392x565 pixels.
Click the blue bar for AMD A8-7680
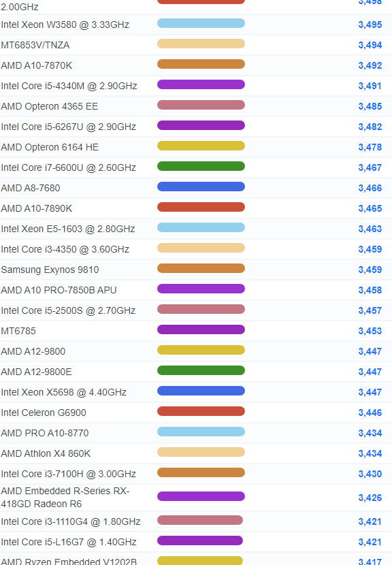coord(201,187)
